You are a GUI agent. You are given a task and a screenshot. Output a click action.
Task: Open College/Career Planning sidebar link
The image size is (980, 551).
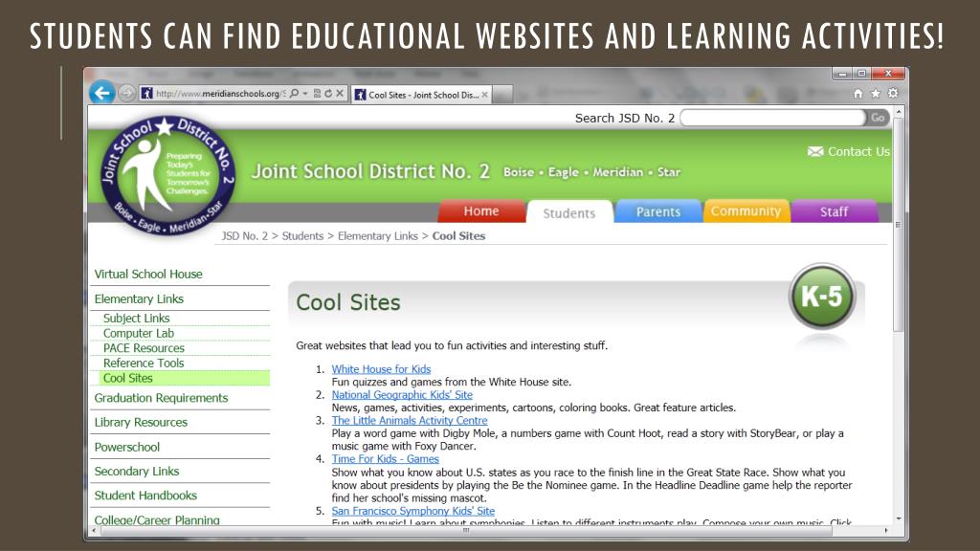coord(157,519)
